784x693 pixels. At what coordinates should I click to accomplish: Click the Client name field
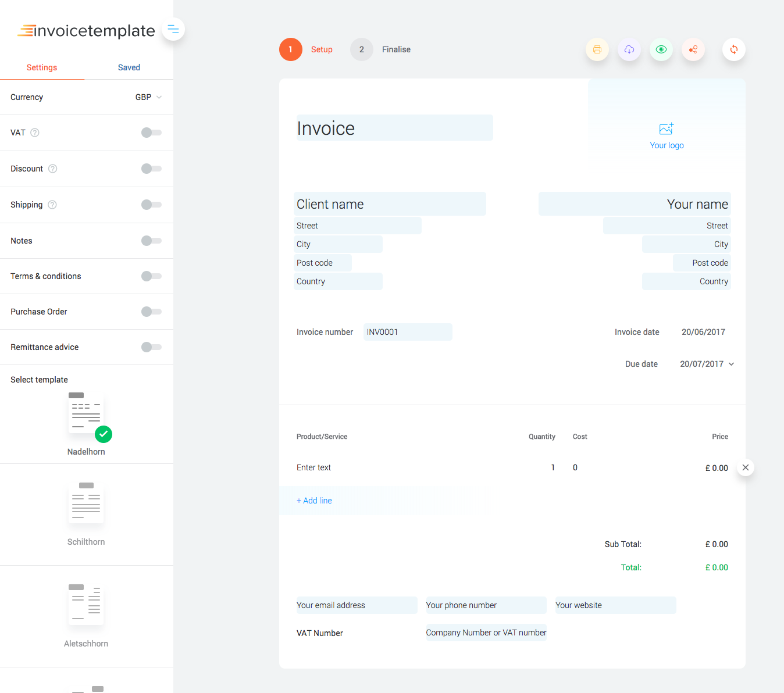(390, 204)
